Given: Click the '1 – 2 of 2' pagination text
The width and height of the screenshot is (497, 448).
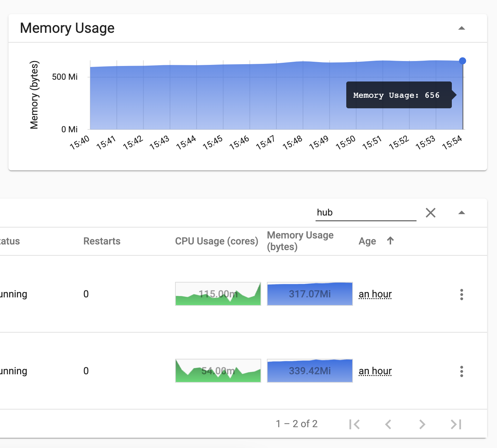Looking at the screenshot, I should (x=297, y=424).
